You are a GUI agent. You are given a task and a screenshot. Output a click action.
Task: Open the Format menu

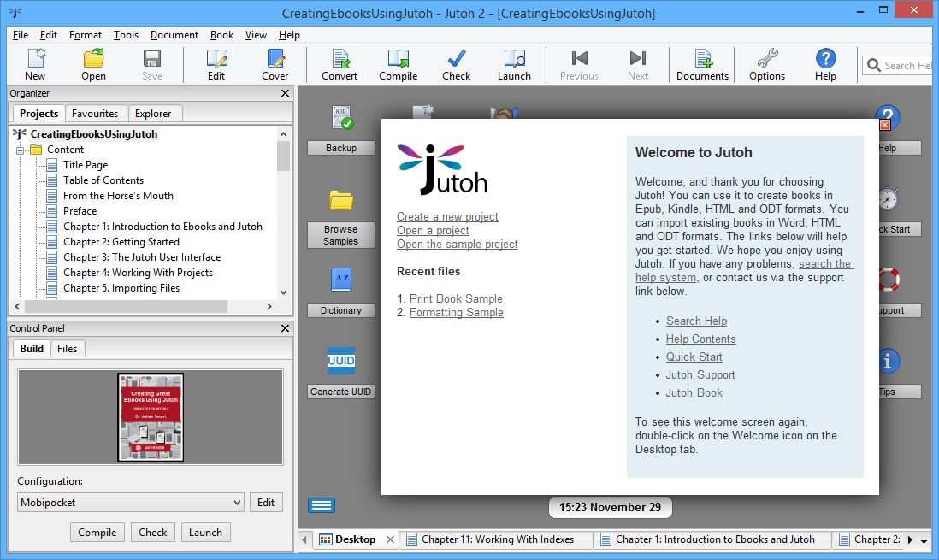coord(86,35)
